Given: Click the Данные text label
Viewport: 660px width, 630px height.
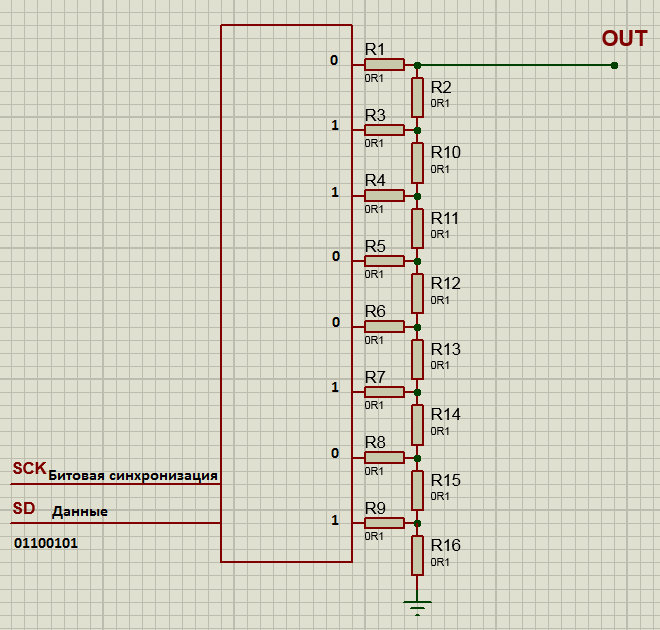Looking at the screenshot, I should tap(80, 512).
